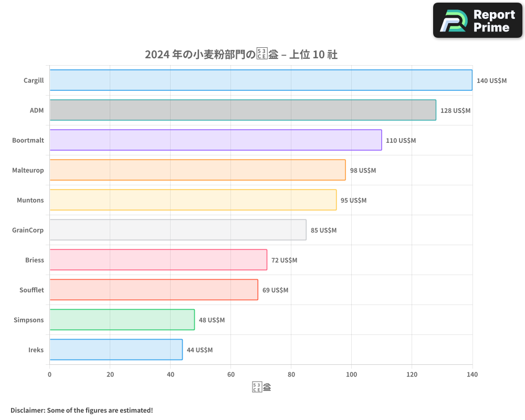Click the yellow Muntons bar
The image size is (525, 420).
click(193, 200)
